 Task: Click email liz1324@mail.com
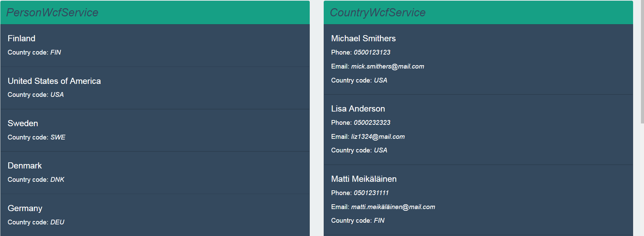378,137
